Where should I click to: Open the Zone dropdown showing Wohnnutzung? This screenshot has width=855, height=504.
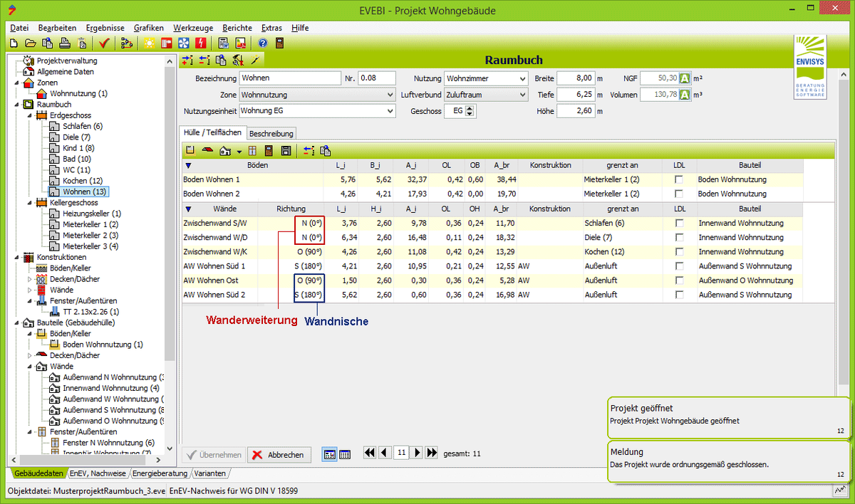[x=389, y=95]
